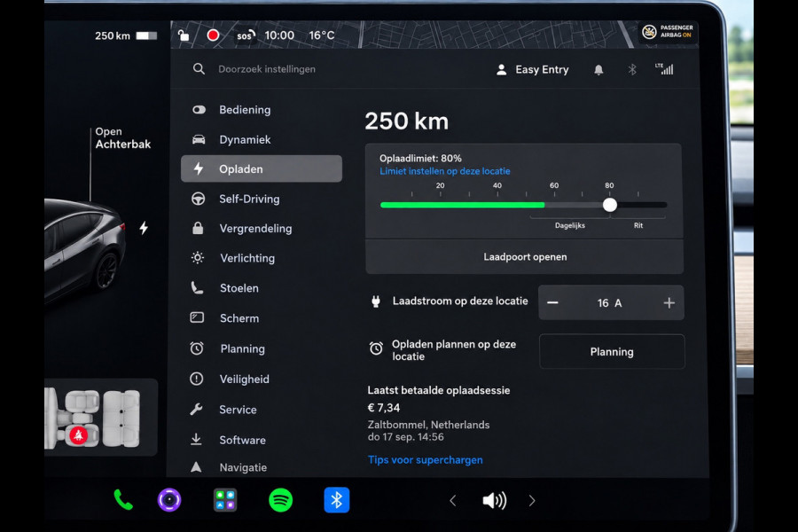Lower volume with the left arrow
Screen dimensions: 798x532
pyautogui.click(x=453, y=501)
